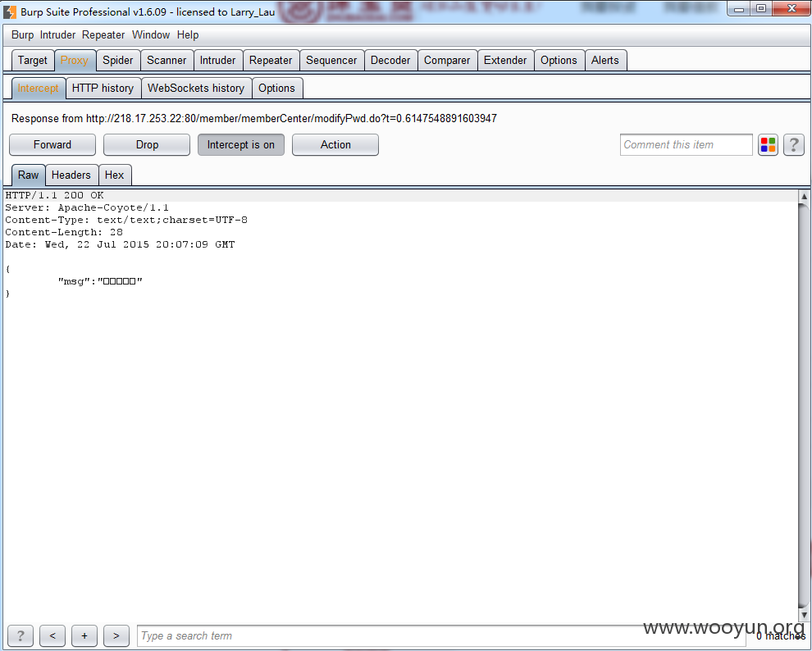
Task: Switch to the Repeater tool tab
Action: tap(271, 60)
